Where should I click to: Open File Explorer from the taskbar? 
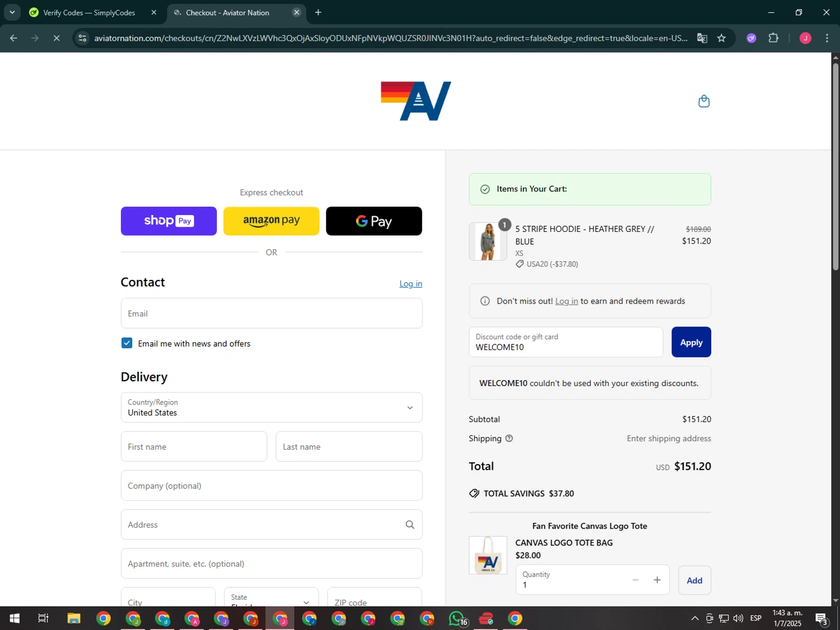coord(74,618)
